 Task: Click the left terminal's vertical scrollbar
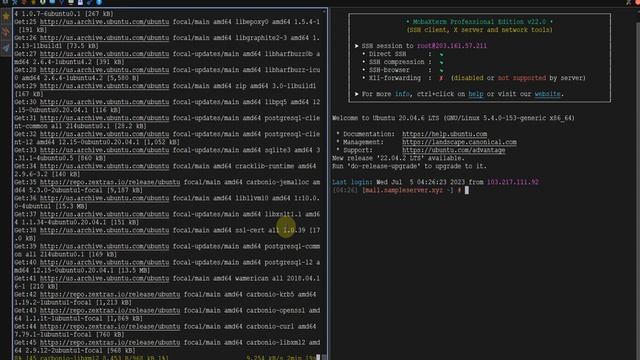(x=324, y=184)
